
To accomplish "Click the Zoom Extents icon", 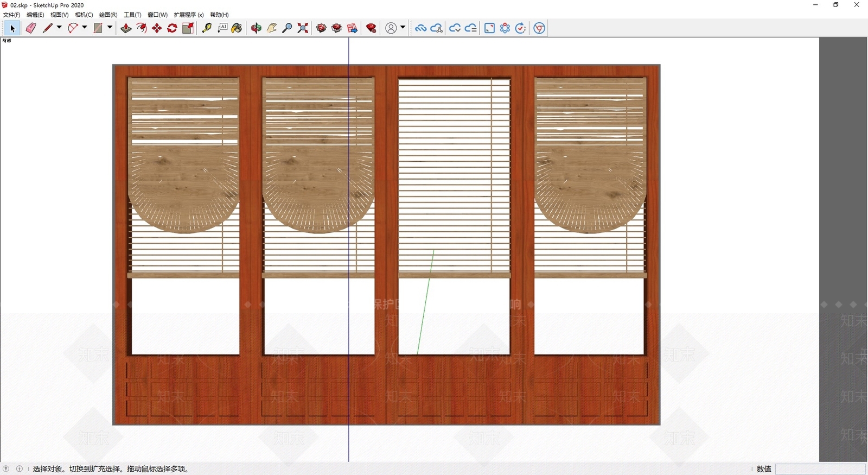I will click(x=303, y=28).
